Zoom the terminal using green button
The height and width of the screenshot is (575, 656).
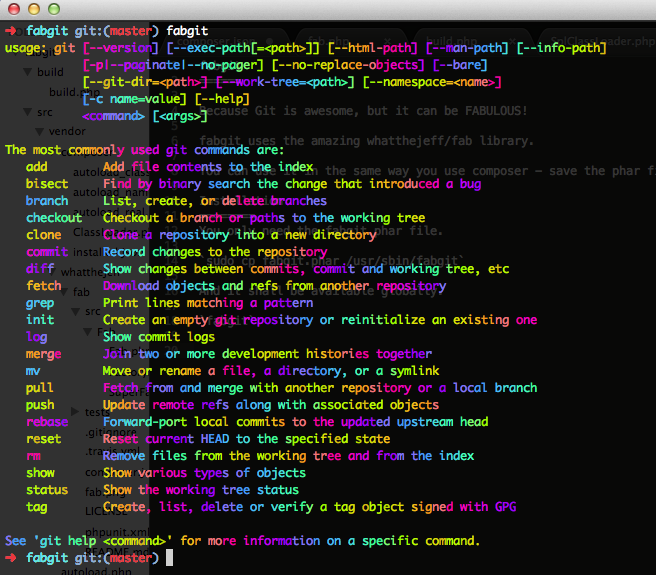point(54,9)
